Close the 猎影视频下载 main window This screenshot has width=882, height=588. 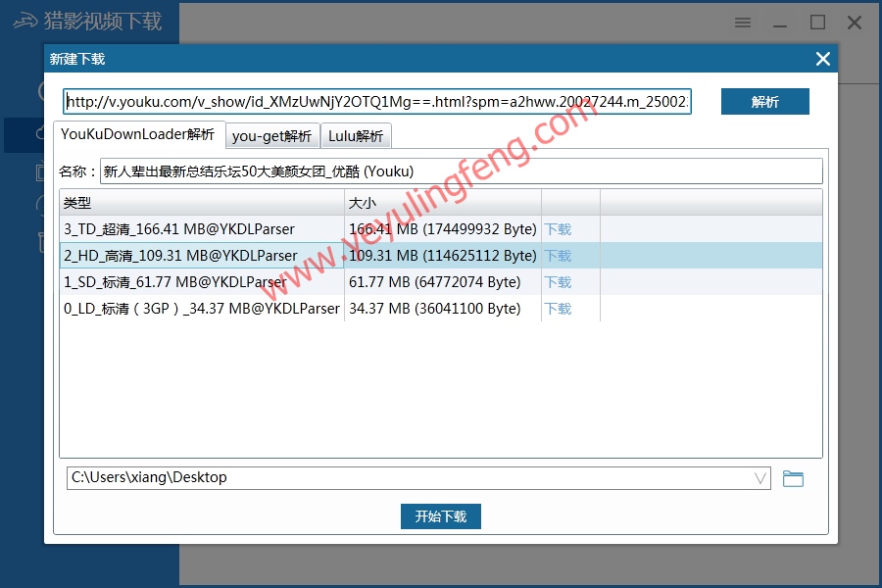[855, 23]
